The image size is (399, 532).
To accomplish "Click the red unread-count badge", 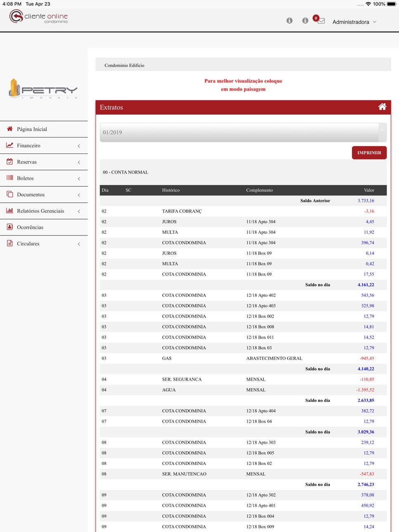I will pyautogui.click(x=316, y=18).
